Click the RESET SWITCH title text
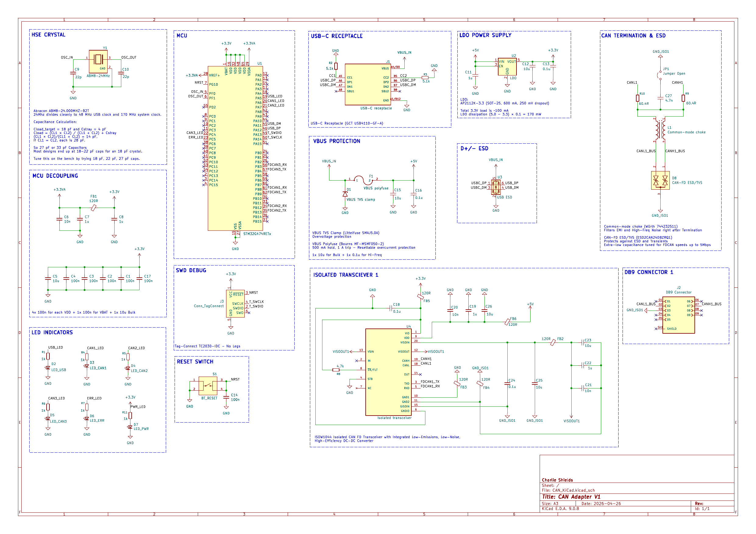756x534 pixels. (195, 362)
